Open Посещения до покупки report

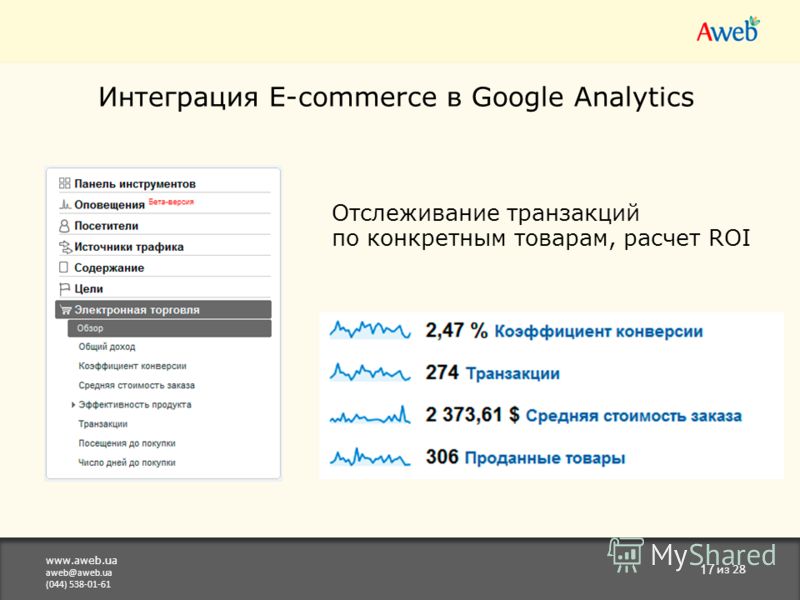[x=127, y=443]
